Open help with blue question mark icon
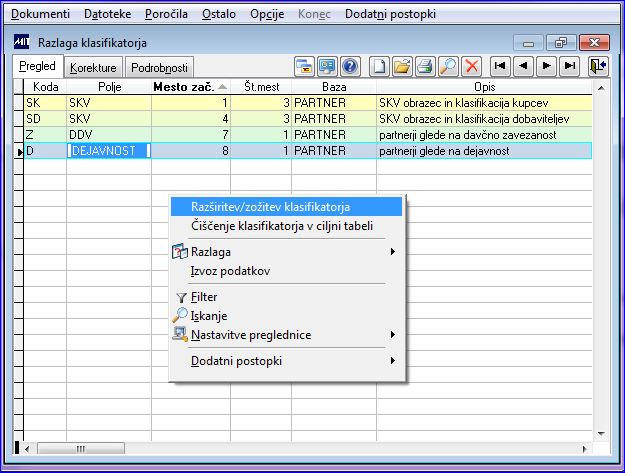625x473 pixels. pos(350,66)
